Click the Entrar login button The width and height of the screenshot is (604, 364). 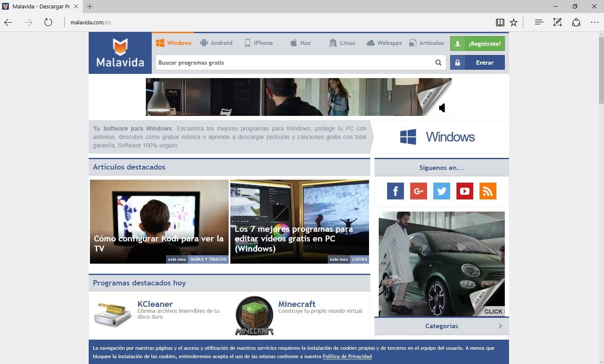point(477,63)
